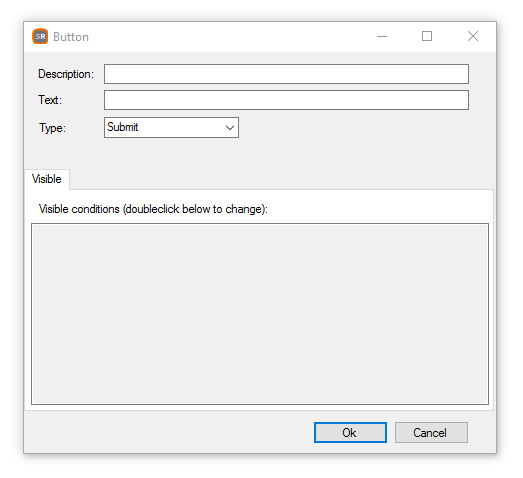Focus the Text input field
Screen dimensions: 523x478
(x=286, y=100)
